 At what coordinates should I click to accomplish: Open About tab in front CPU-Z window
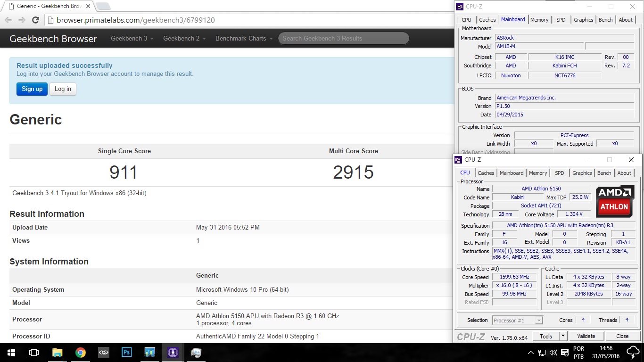[624, 173]
